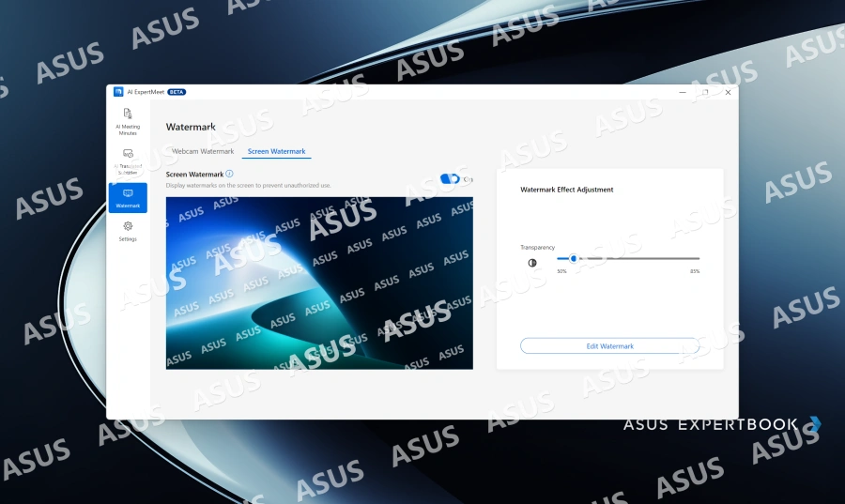Click the transparency contrast icon
845x504 pixels.
(x=532, y=263)
